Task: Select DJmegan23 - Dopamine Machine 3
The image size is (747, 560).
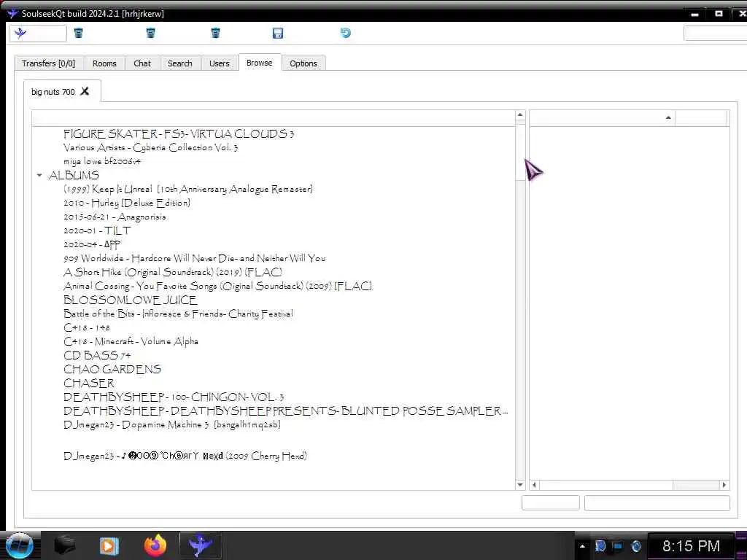Action: click(x=172, y=425)
